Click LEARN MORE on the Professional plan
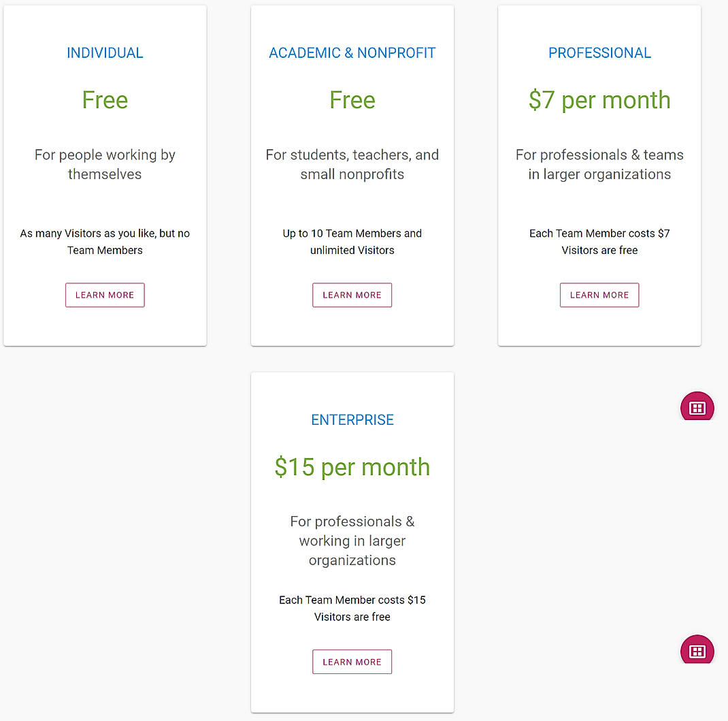The height and width of the screenshot is (721, 728). pyautogui.click(x=599, y=295)
